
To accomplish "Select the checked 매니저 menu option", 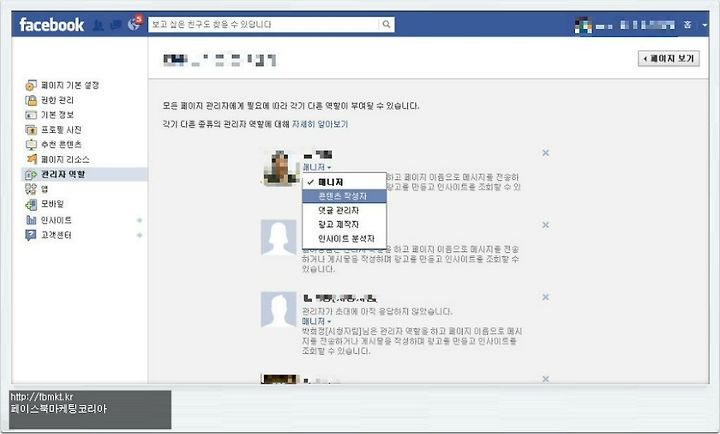I will pos(344,182).
